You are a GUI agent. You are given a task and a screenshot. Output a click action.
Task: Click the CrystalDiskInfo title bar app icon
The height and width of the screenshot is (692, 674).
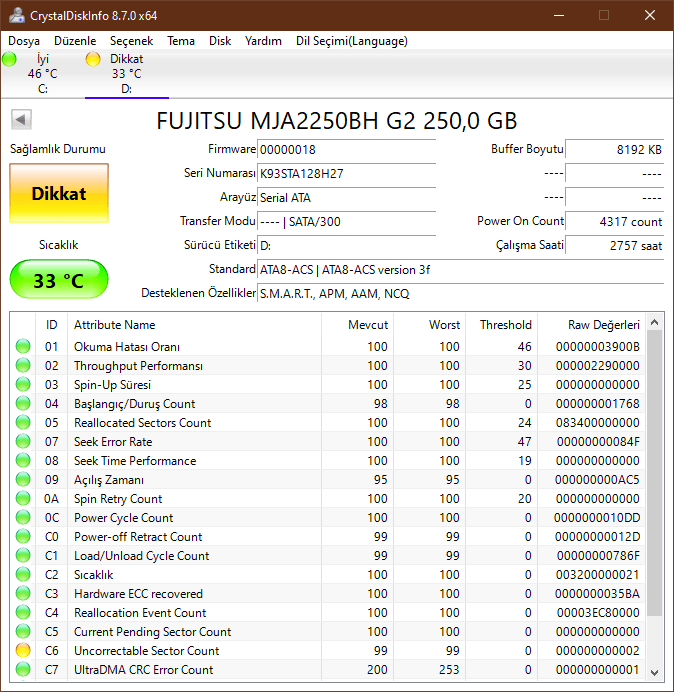pyautogui.click(x=17, y=15)
